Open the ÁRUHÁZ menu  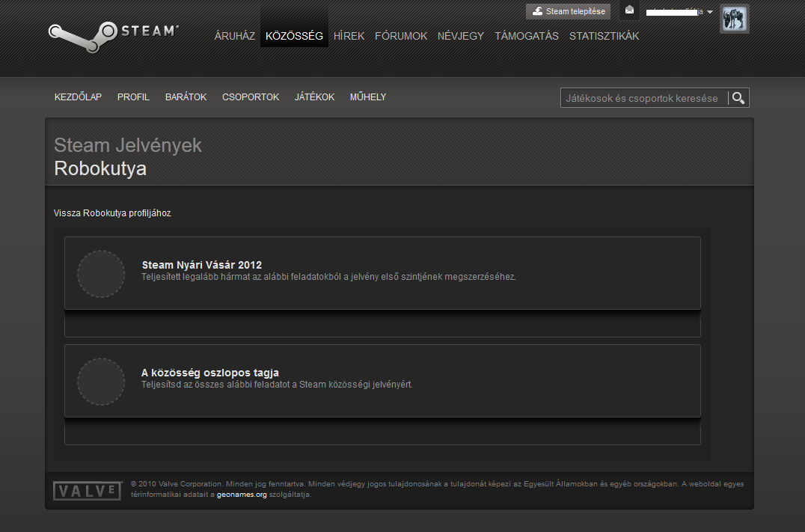(x=235, y=36)
